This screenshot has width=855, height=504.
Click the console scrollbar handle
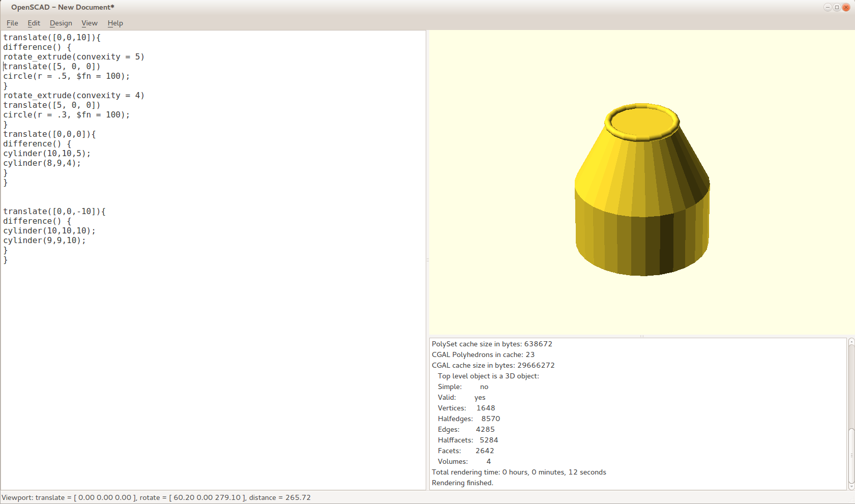(851, 456)
